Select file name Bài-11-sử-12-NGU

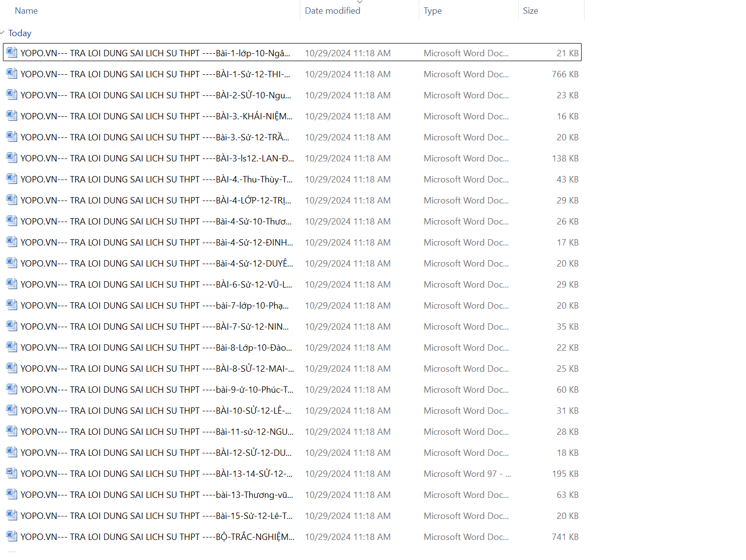[x=157, y=431]
